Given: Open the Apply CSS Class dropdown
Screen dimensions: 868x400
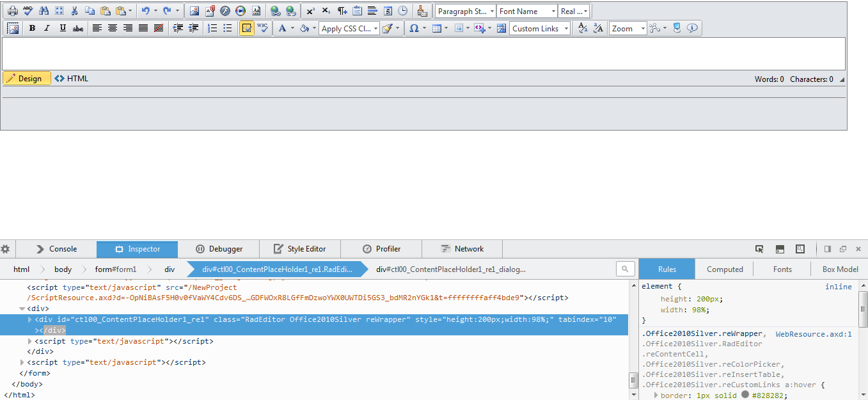Looking at the screenshot, I should point(349,28).
